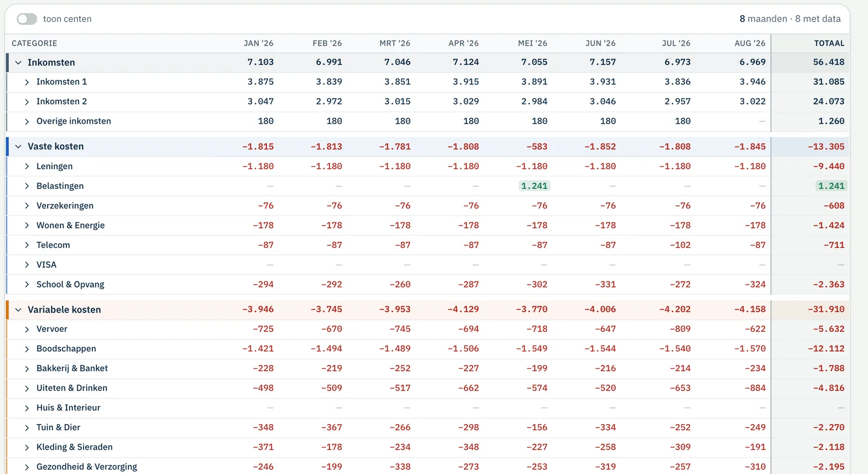This screenshot has width=868, height=474.
Task: Click the CATEGORIE column header
Action: (x=34, y=43)
